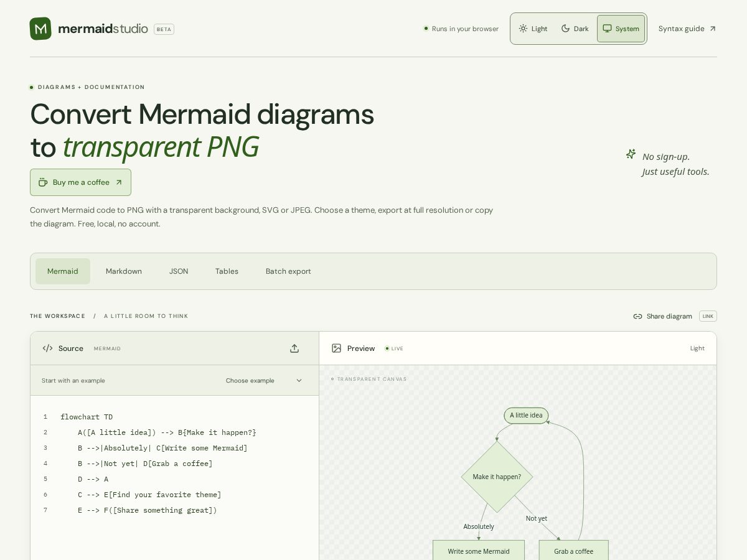This screenshot has width=747, height=560.
Task: Click the mermaidstudio brand name
Action: 103,29
